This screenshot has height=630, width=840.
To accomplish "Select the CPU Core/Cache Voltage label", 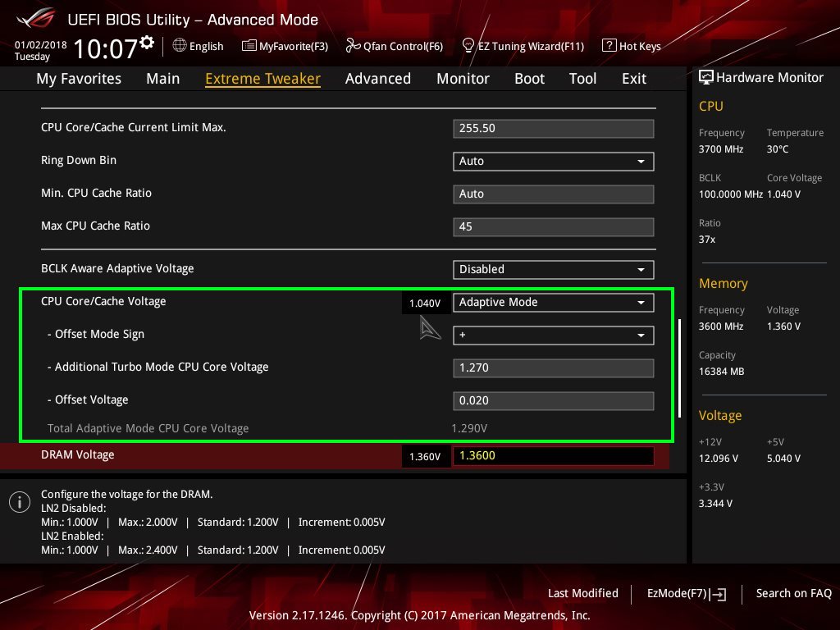I will pyautogui.click(x=103, y=301).
